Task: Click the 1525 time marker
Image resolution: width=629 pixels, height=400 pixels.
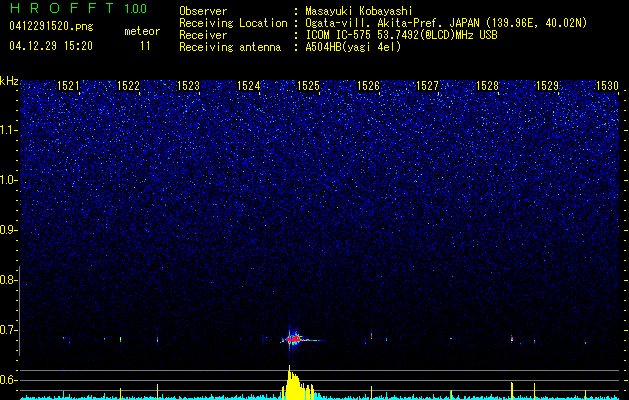Action: pos(308,85)
